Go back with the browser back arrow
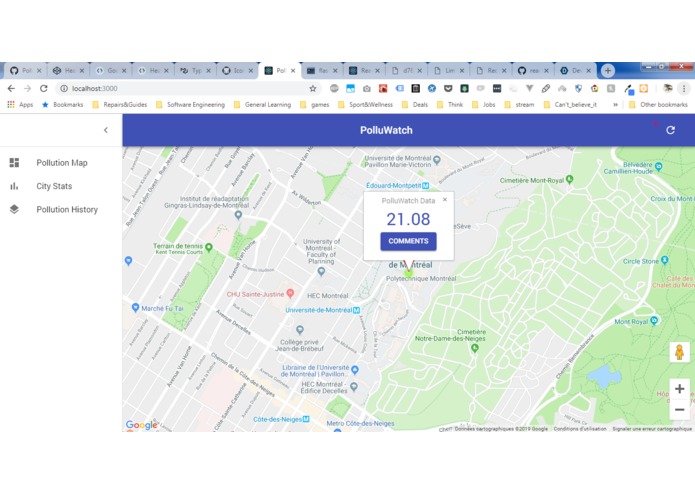 (11, 88)
